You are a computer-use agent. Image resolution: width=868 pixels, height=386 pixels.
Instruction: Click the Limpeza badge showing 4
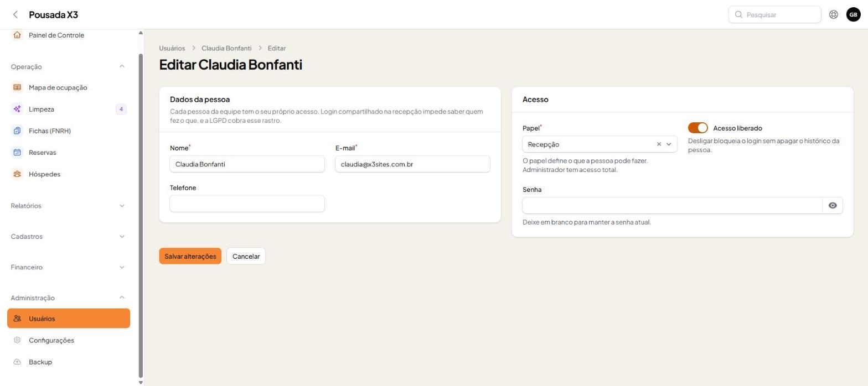121,109
